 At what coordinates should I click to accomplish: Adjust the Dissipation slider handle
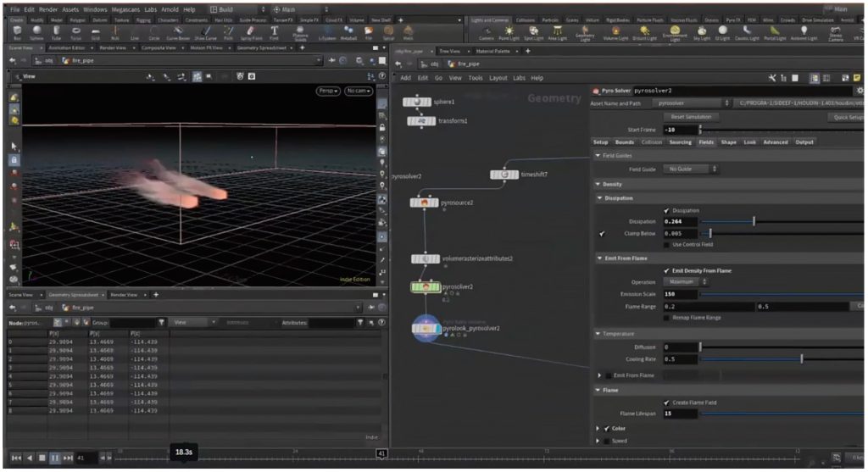coord(754,222)
